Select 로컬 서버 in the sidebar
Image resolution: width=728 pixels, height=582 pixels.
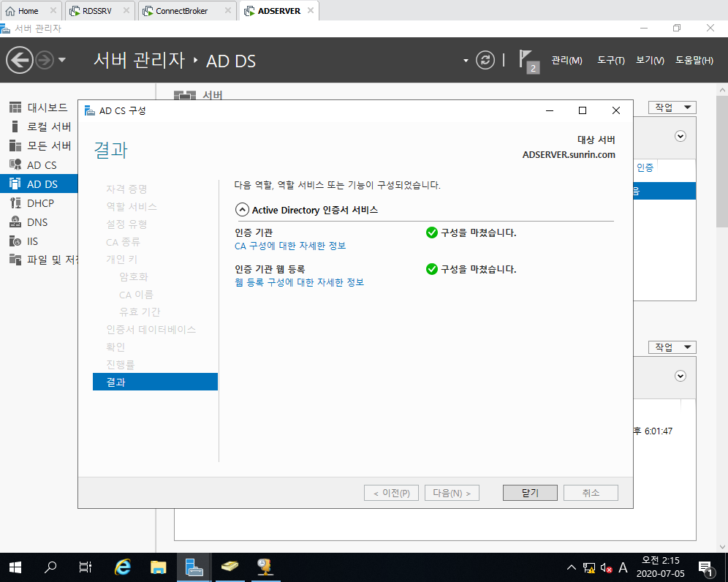pos(39,126)
